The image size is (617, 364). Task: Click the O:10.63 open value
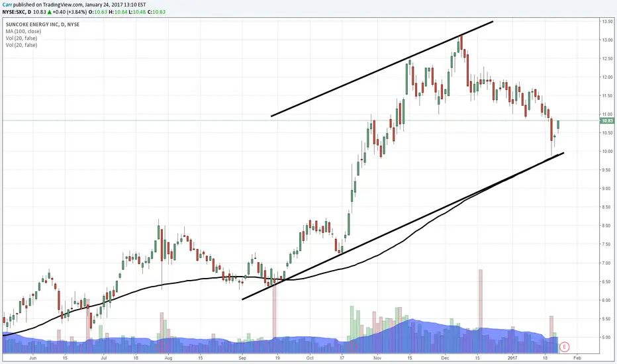click(x=96, y=12)
